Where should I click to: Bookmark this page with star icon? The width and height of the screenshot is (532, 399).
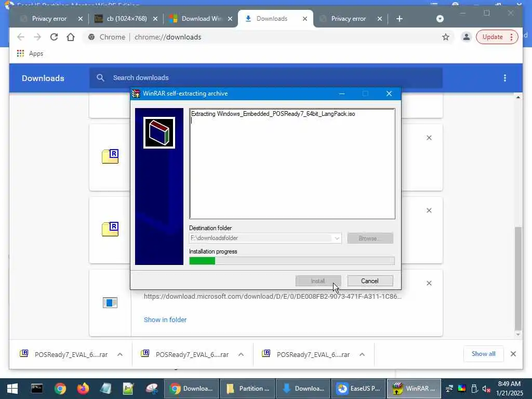(x=446, y=37)
